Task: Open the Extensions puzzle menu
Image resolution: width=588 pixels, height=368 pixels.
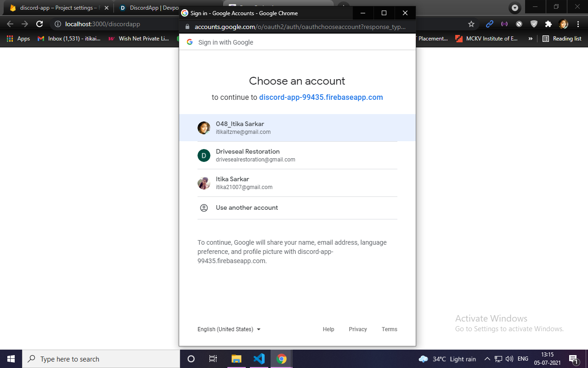Action: 548,24
